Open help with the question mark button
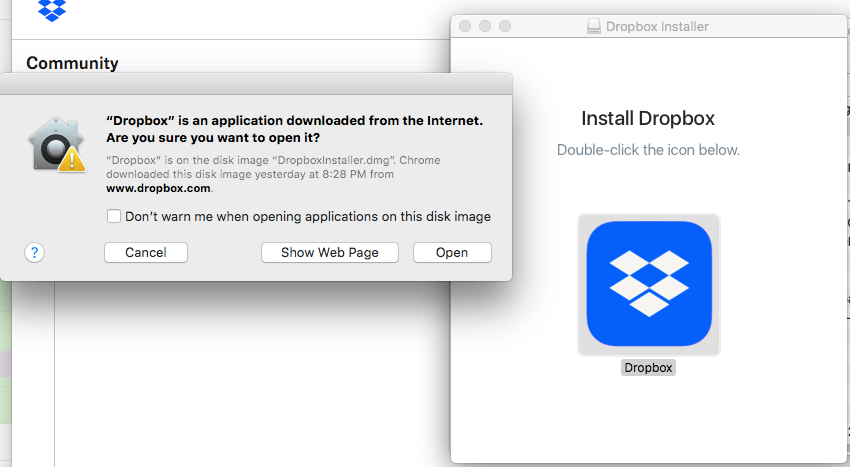This screenshot has height=467, width=850. point(35,252)
